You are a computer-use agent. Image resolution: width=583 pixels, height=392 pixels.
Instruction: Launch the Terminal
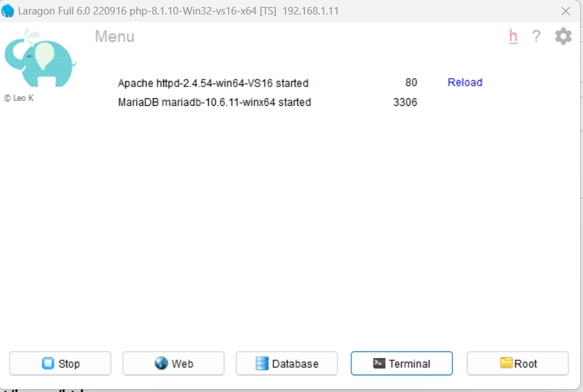pyautogui.click(x=402, y=364)
